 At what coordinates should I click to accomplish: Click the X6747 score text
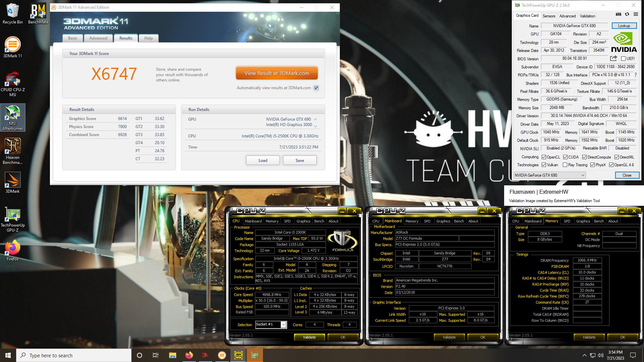[114, 74]
